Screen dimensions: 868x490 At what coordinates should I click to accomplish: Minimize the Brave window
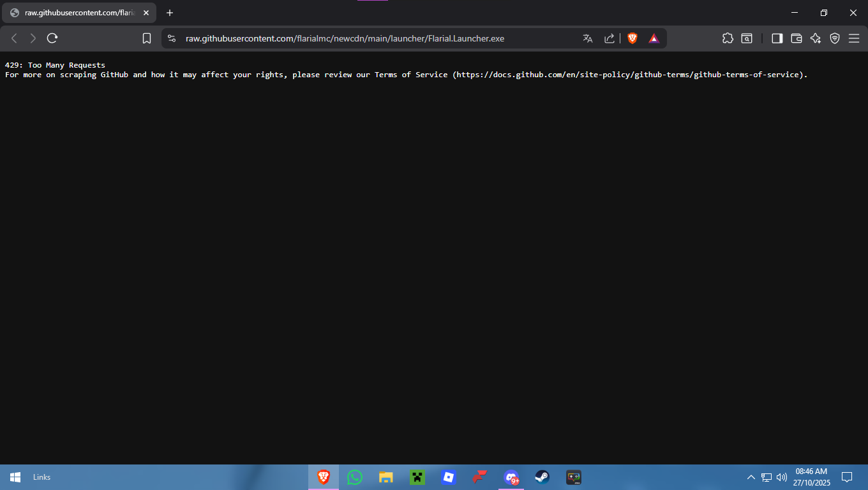(795, 13)
